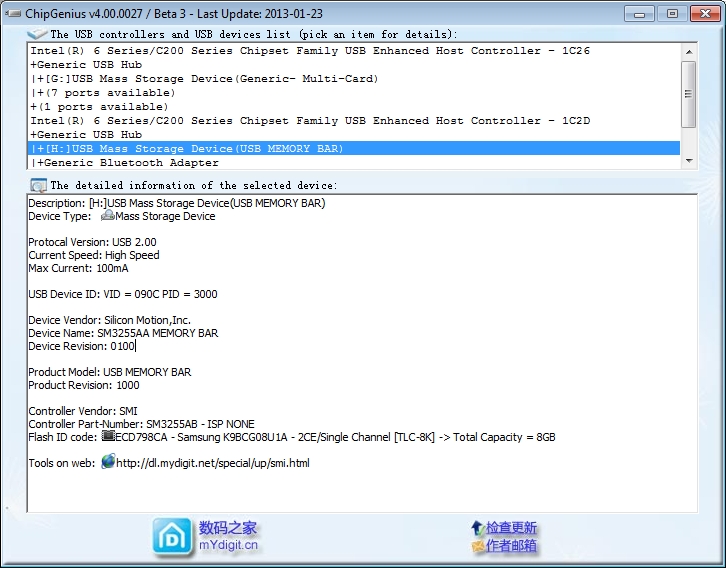Click the Device Name: SM3255AA MEMORY BAR line
Viewport: 726px width, 568px height.
(x=123, y=333)
